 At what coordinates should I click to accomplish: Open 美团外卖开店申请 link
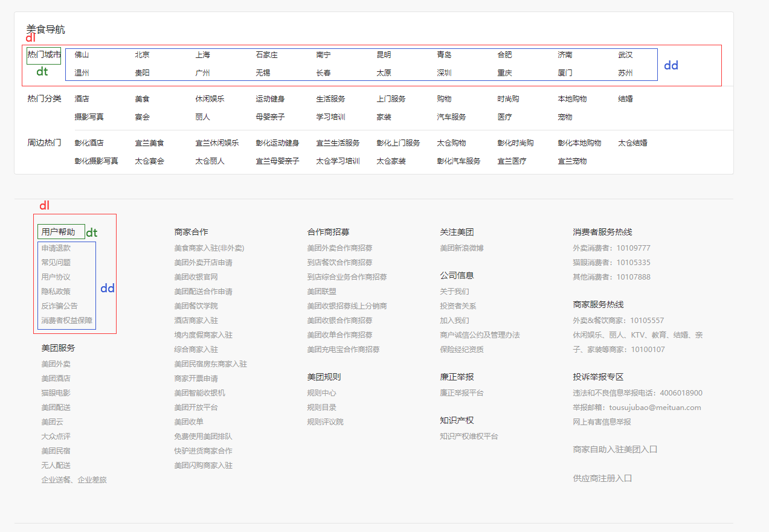tap(203, 263)
